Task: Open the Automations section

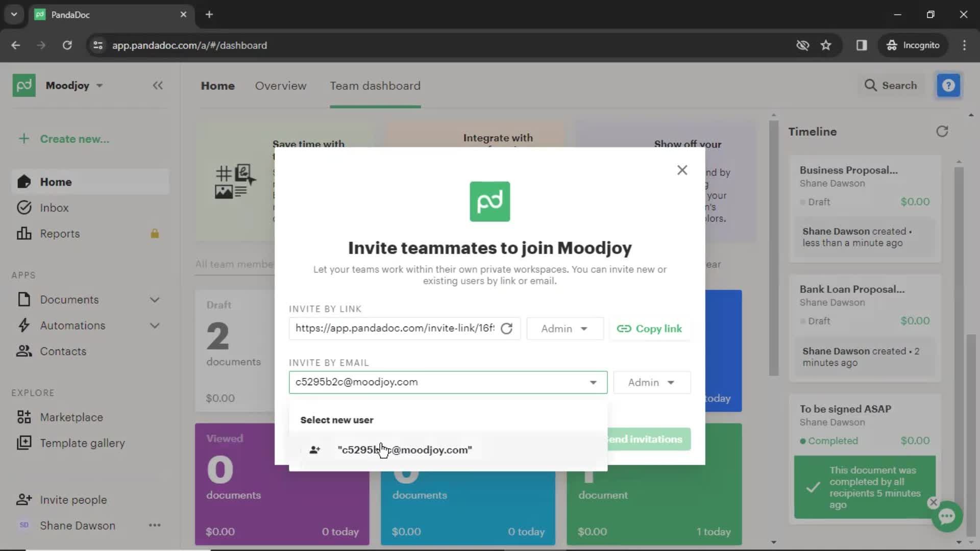Action: coord(72,325)
